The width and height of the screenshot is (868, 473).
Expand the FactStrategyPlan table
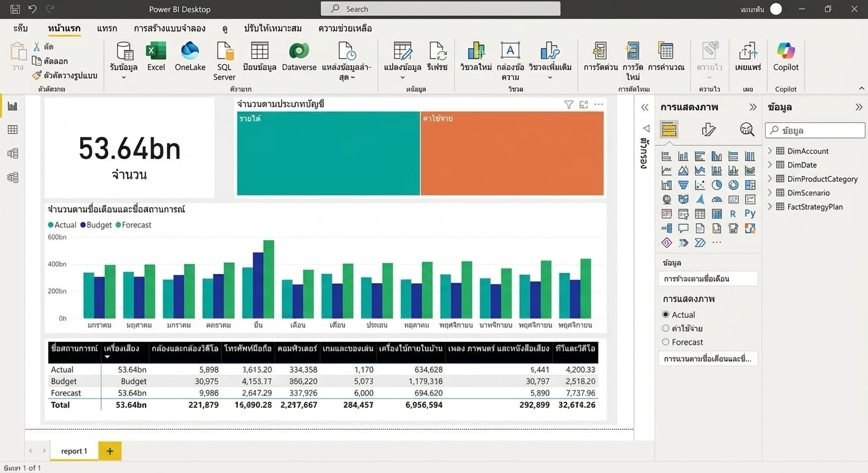pyautogui.click(x=770, y=207)
